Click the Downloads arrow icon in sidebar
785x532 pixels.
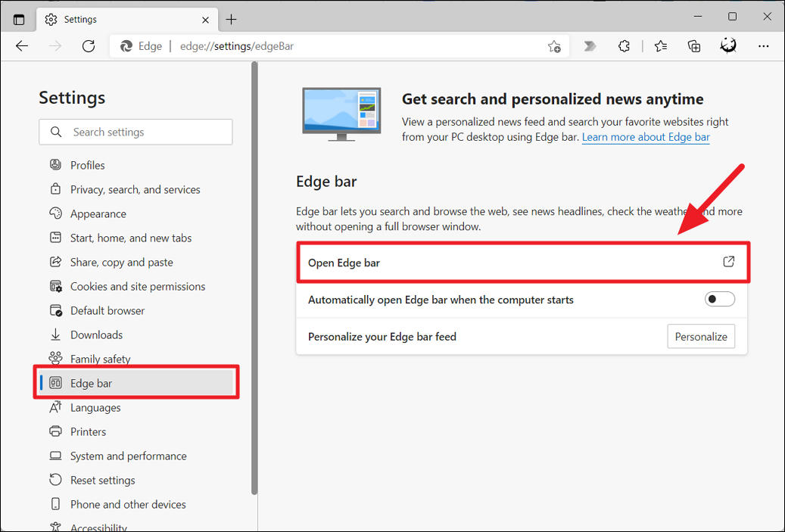(55, 334)
